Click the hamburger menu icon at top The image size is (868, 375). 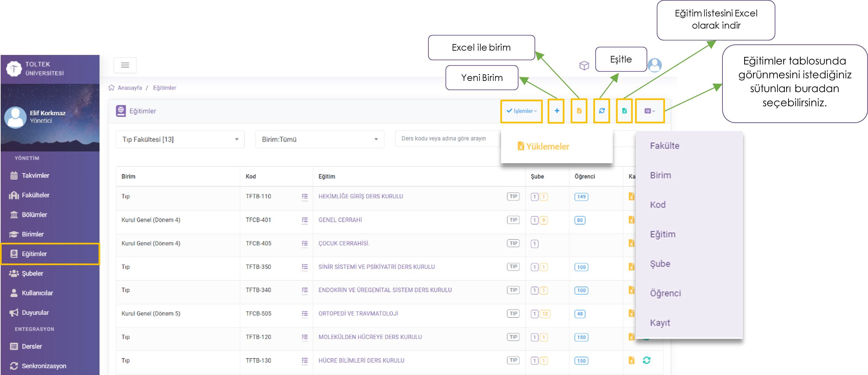pos(125,65)
